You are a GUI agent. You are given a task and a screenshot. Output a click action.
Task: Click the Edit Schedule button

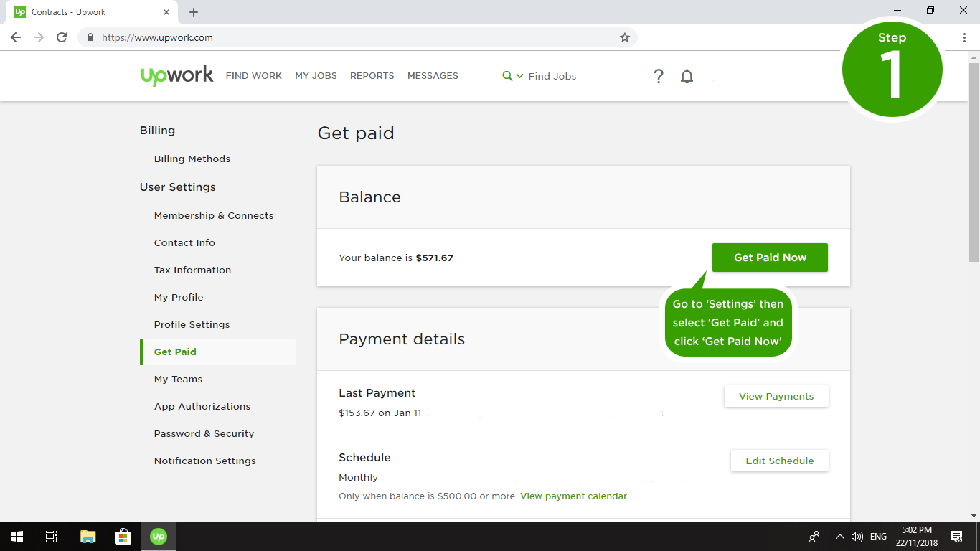[779, 461]
